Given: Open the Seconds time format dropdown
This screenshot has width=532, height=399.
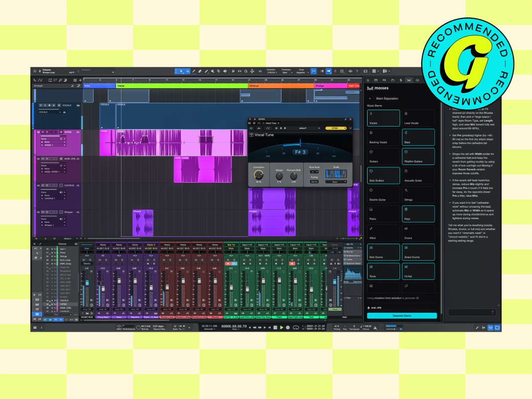Looking at the screenshot, I should pos(210,329).
